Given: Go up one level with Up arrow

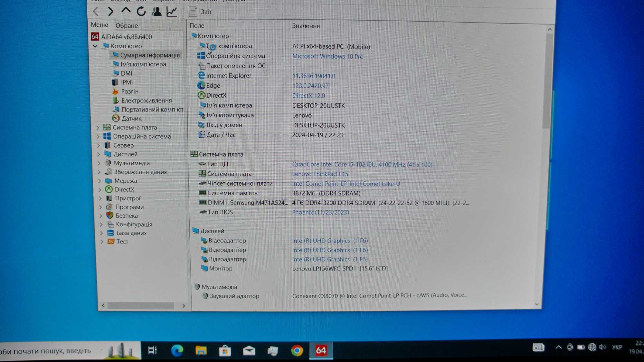Looking at the screenshot, I should [126, 11].
